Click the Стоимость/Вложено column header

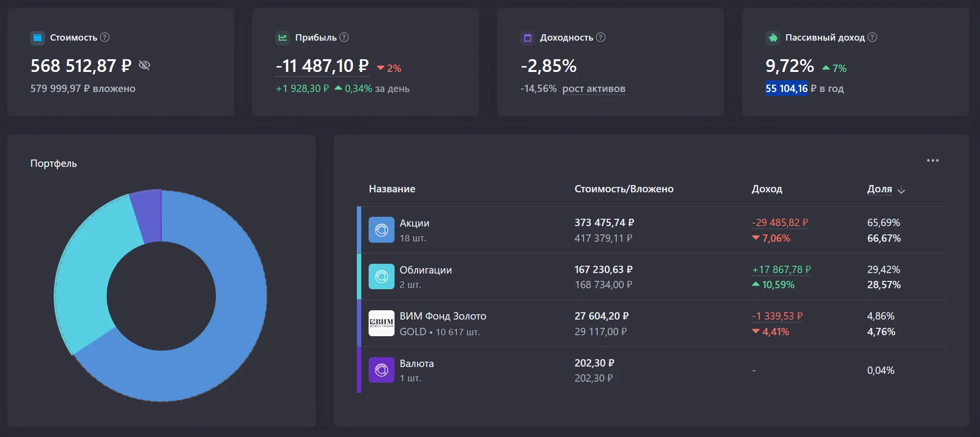[x=624, y=189]
